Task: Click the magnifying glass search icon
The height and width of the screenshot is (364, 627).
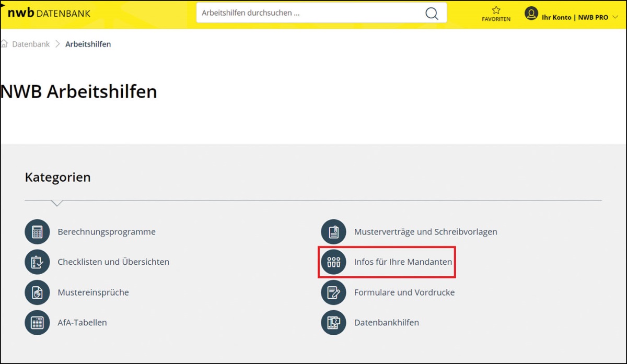Action: (432, 14)
